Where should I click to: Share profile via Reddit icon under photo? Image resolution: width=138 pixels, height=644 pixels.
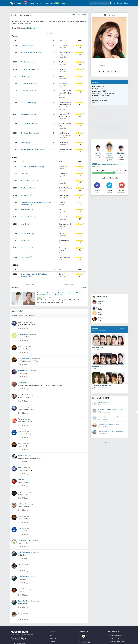coord(108,71)
